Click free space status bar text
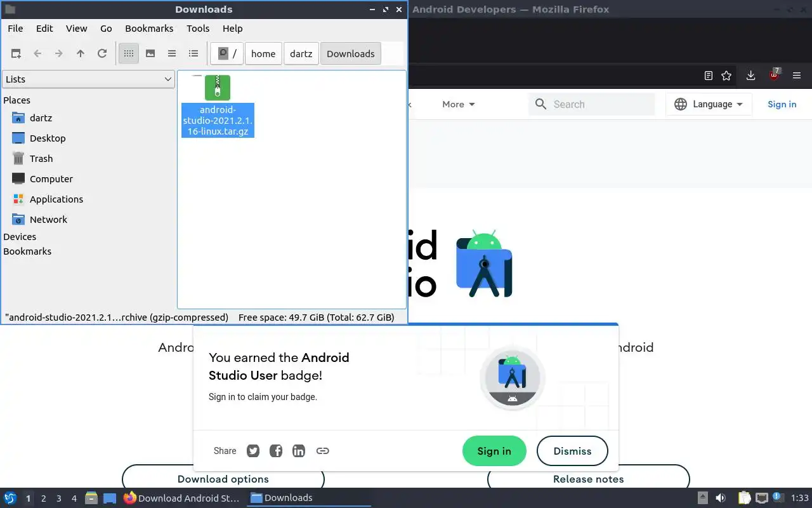812x508 pixels. pyautogui.click(x=317, y=317)
